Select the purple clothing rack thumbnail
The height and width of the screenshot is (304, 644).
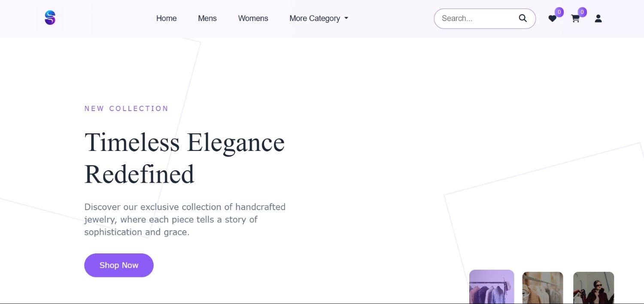[492, 286]
